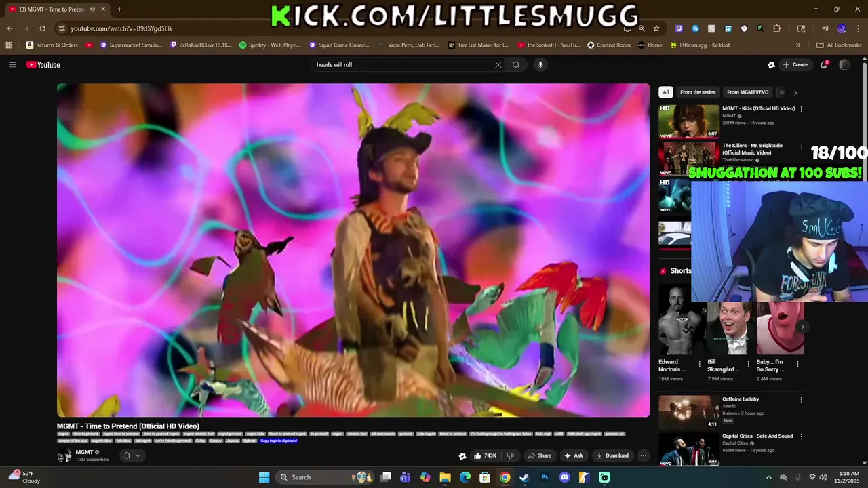The width and height of the screenshot is (868, 488).
Task: Show more filter chips with right arrow
Action: point(795,92)
